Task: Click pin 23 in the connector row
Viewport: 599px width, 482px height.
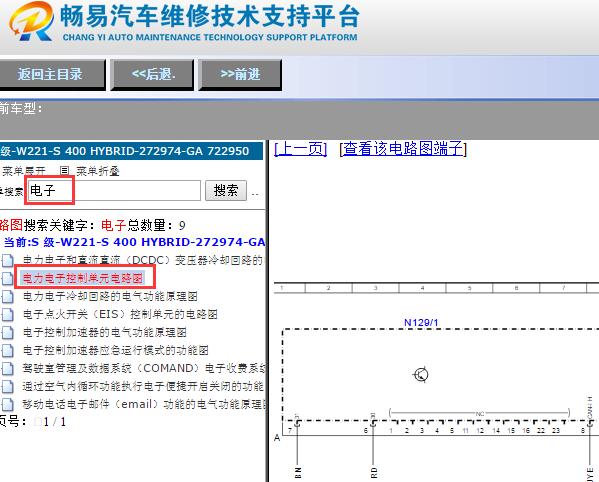Action: (556, 431)
